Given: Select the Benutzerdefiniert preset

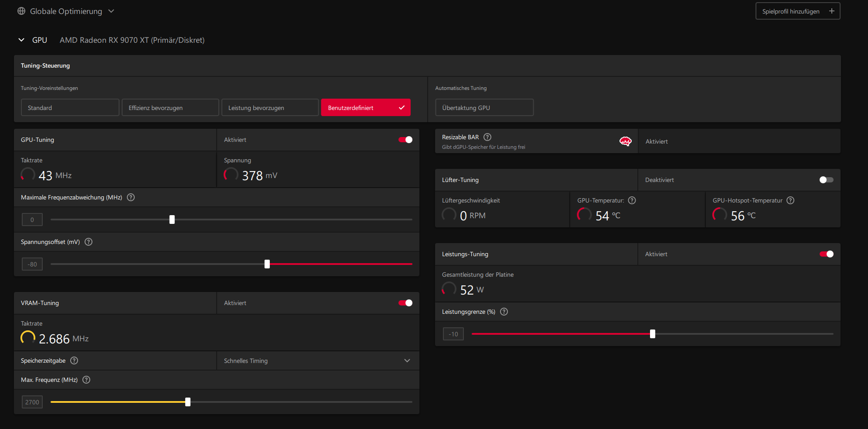Looking at the screenshot, I should 366,107.
